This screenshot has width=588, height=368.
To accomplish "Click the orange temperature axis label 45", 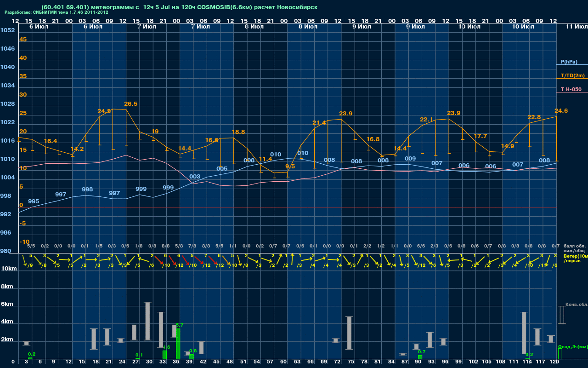I will click(23, 40).
